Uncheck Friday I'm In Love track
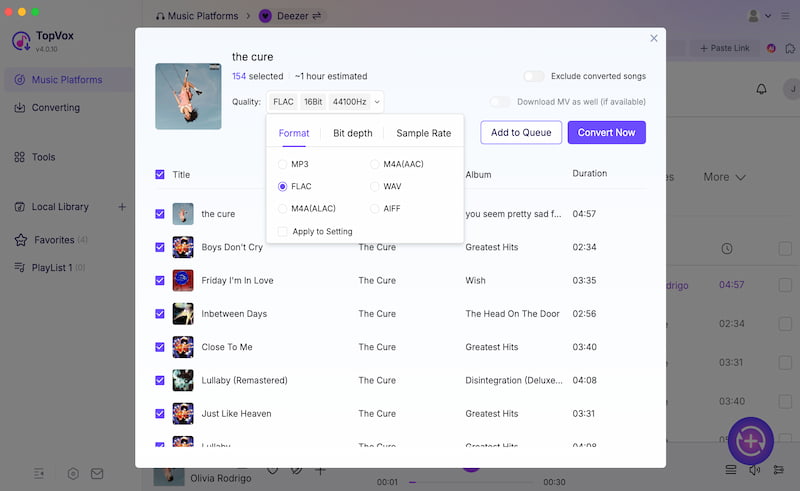Image resolution: width=800 pixels, height=491 pixels. (x=160, y=280)
